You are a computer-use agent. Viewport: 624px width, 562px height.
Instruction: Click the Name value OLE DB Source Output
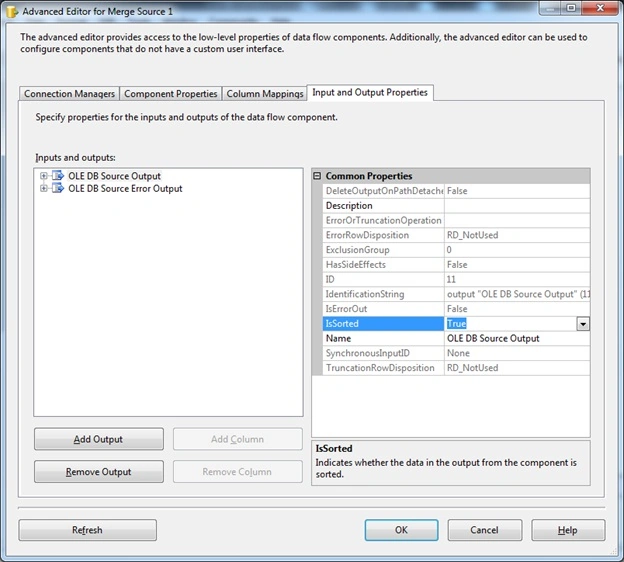[x=517, y=338]
